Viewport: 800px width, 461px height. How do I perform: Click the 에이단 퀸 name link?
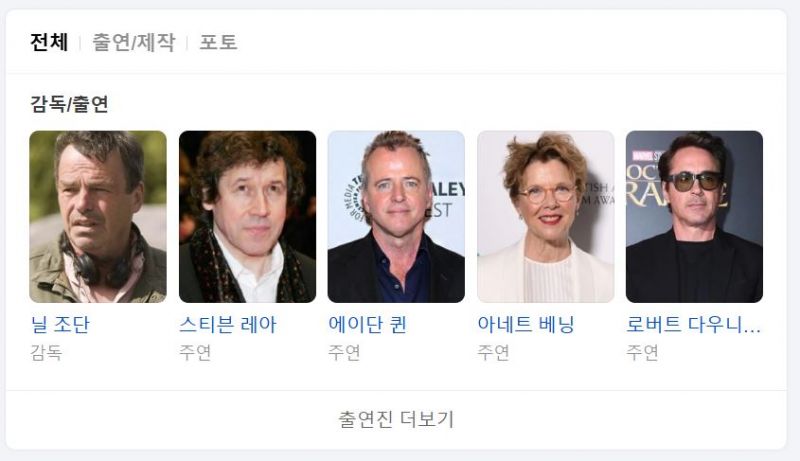367,325
